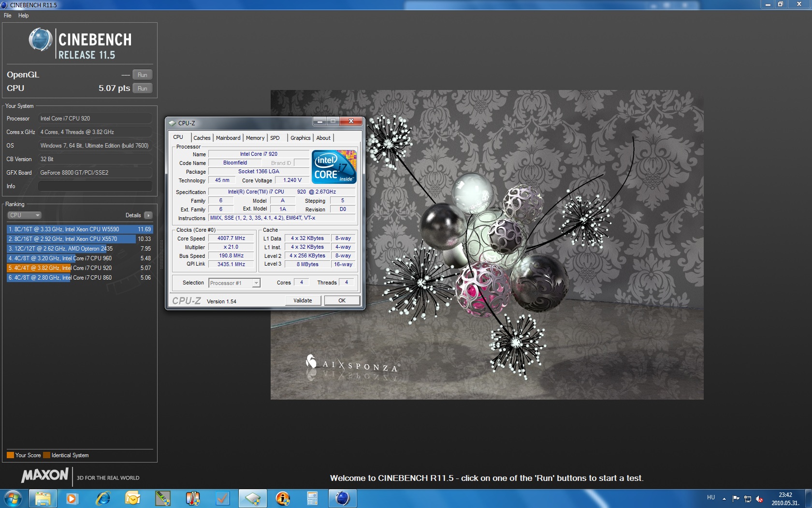This screenshot has width=812, height=508.
Task: Run the CPU benchmark test
Action: (142, 88)
